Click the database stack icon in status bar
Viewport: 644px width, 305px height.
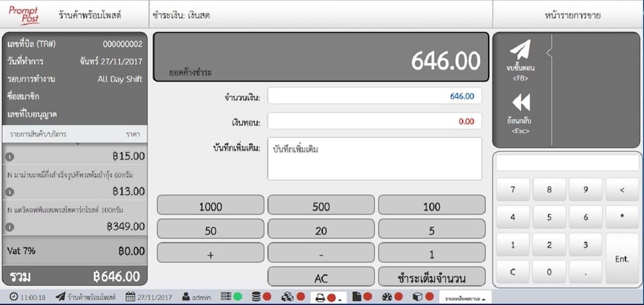coord(256,297)
